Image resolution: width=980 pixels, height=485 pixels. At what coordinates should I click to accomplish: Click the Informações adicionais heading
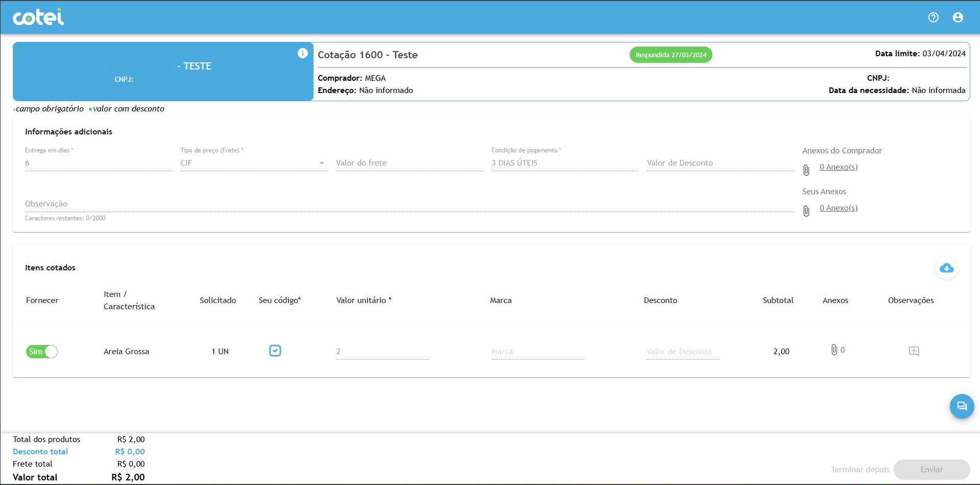[x=69, y=132]
